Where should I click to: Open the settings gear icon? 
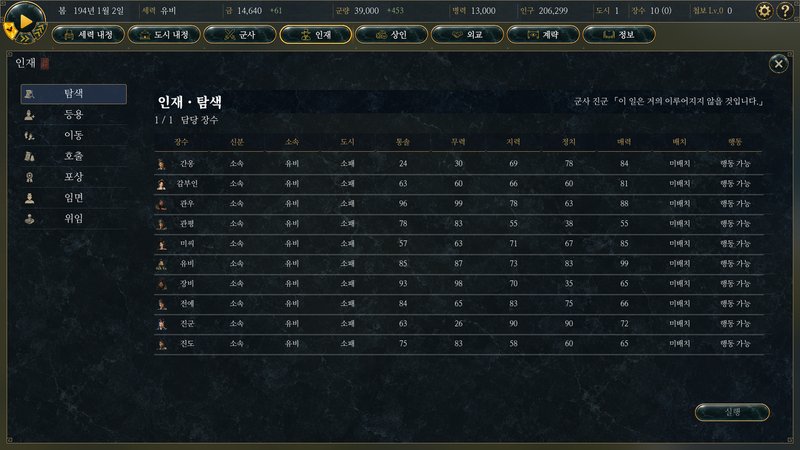(763, 11)
